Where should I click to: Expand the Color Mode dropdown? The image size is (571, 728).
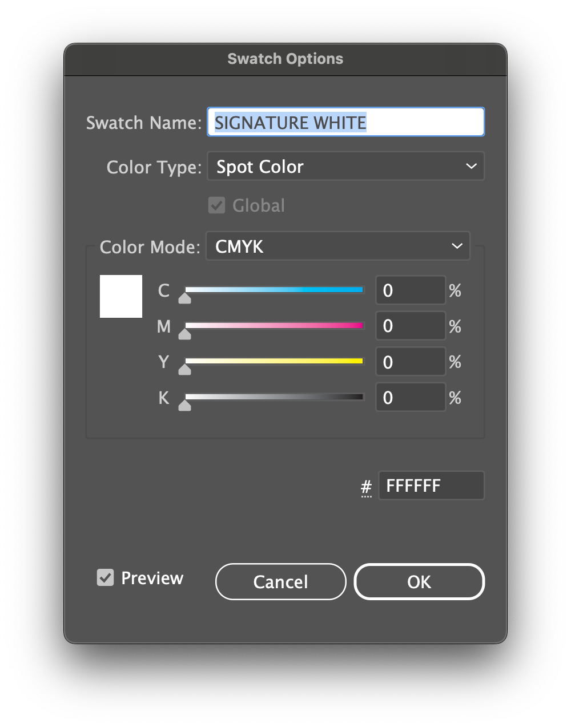click(337, 246)
